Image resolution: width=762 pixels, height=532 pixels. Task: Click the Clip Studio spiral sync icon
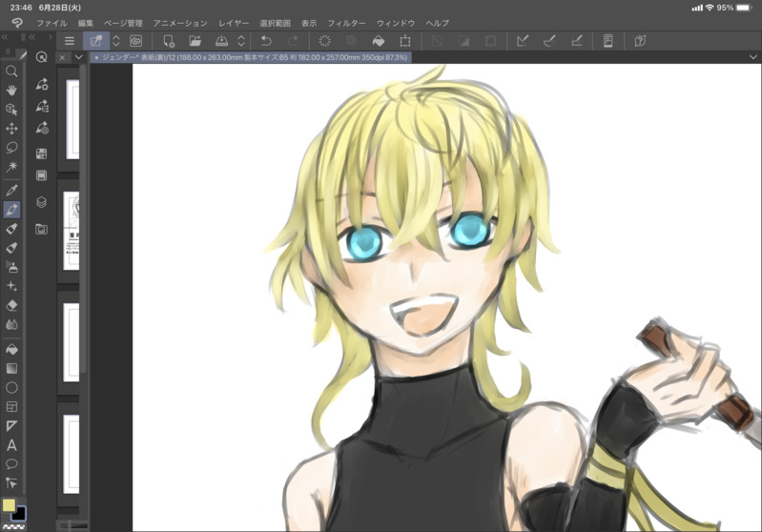pyautogui.click(x=136, y=41)
